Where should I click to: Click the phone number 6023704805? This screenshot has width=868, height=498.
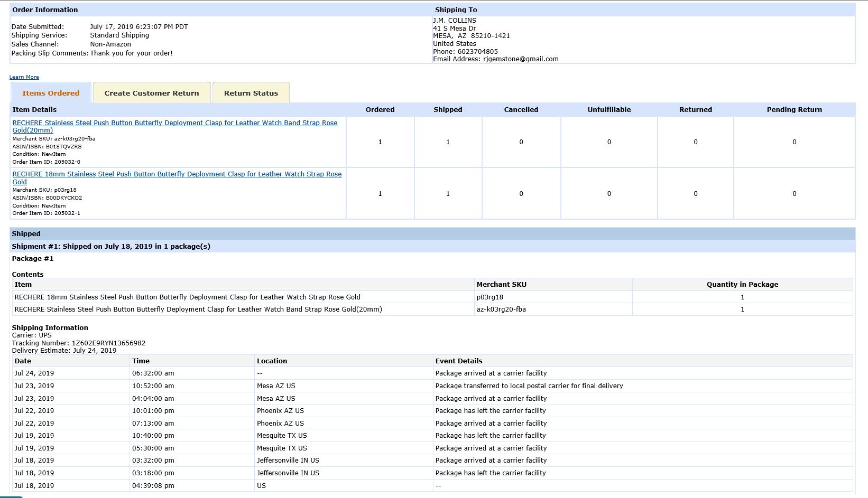(477, 52)
